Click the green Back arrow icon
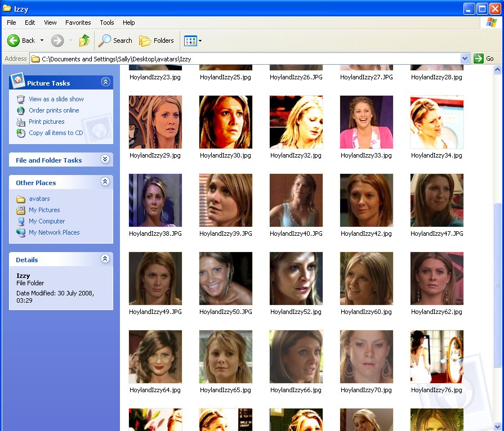Screen dimensions: 504x431 14,41
